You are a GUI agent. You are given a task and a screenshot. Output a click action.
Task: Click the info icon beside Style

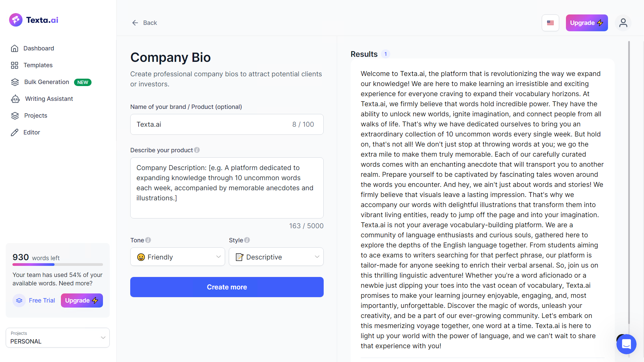click(247, 240)
